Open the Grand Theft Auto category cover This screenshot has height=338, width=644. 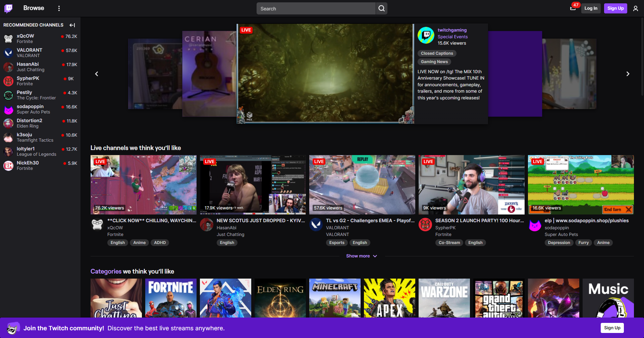point(499,298)
